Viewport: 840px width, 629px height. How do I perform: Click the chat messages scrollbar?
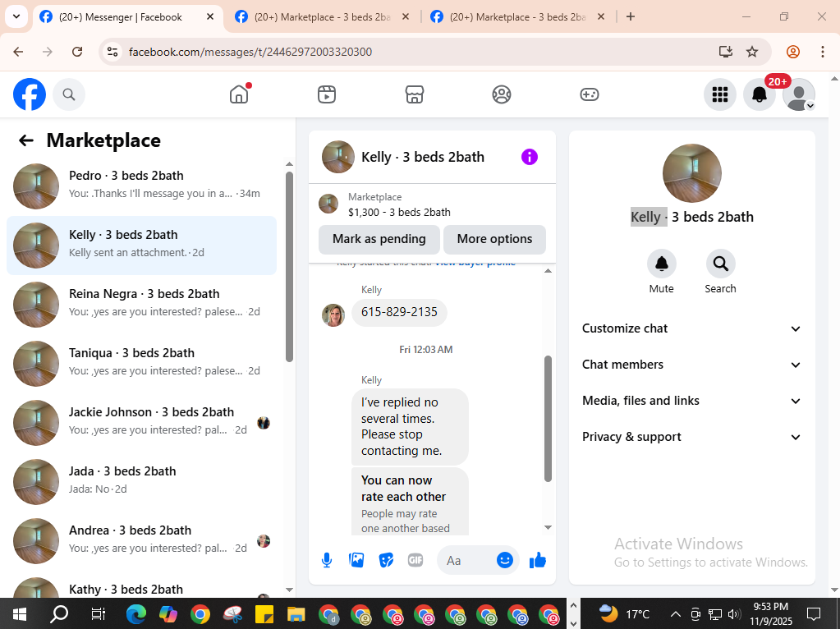click(x=548, y=419)
